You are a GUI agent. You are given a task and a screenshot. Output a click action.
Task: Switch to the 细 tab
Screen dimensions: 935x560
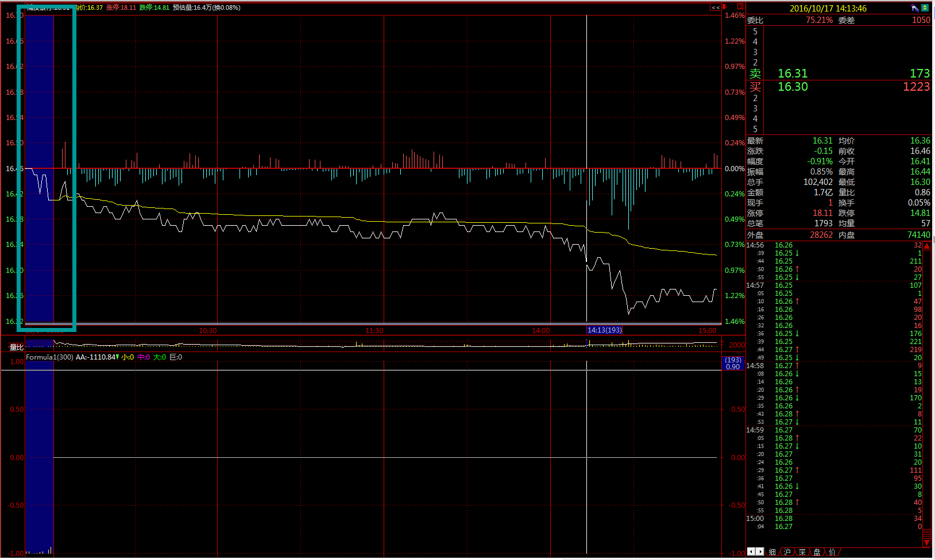click(772, 552)
